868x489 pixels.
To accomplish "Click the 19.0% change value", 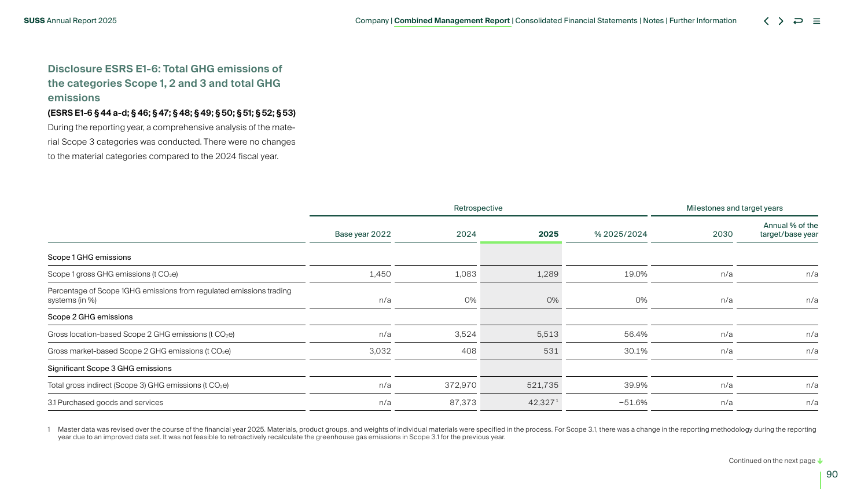I will (635, 274).
